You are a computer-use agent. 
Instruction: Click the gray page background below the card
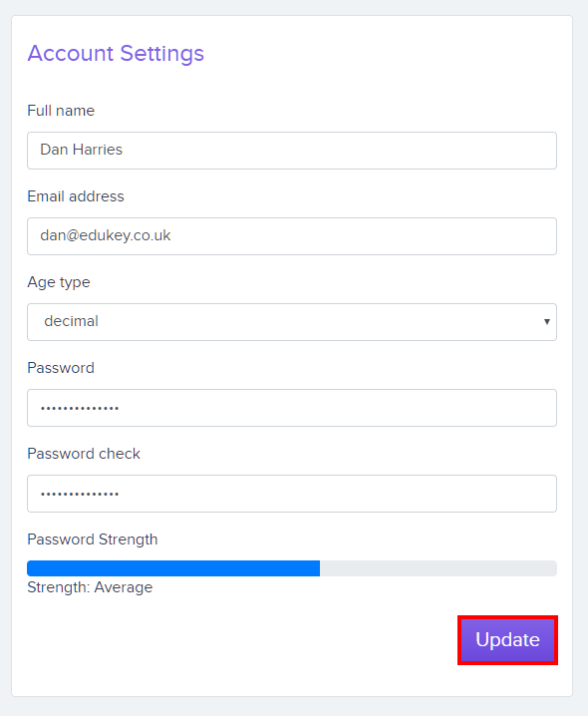[x=292, y=707]
